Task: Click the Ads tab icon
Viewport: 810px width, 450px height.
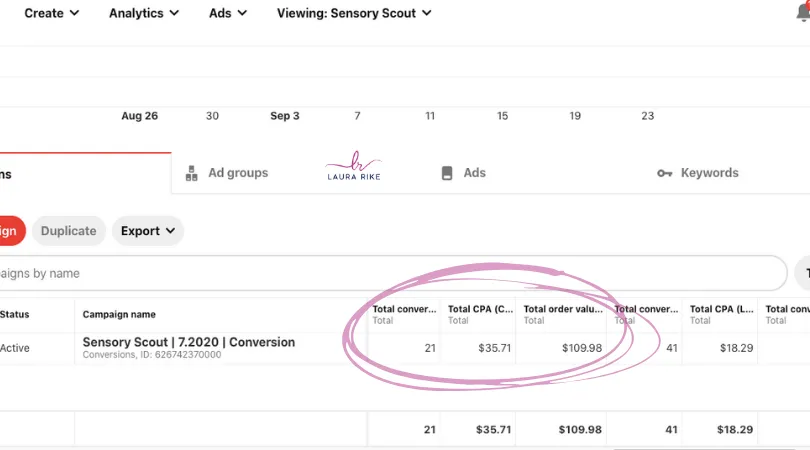Action: click(447, 173)
